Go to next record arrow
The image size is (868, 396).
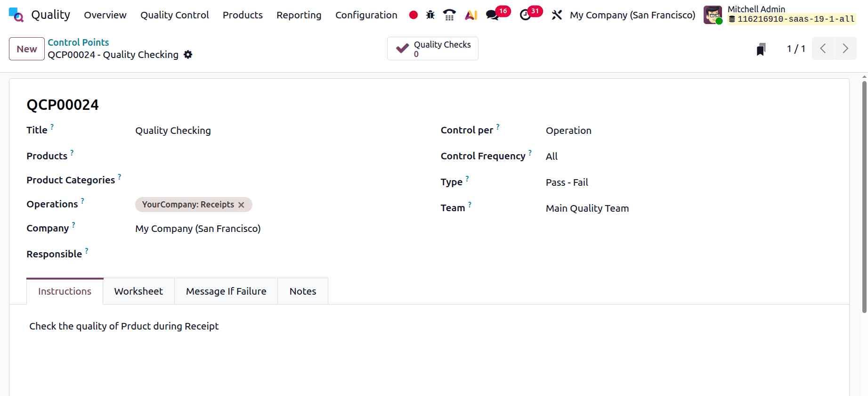(x=845, y=49)
